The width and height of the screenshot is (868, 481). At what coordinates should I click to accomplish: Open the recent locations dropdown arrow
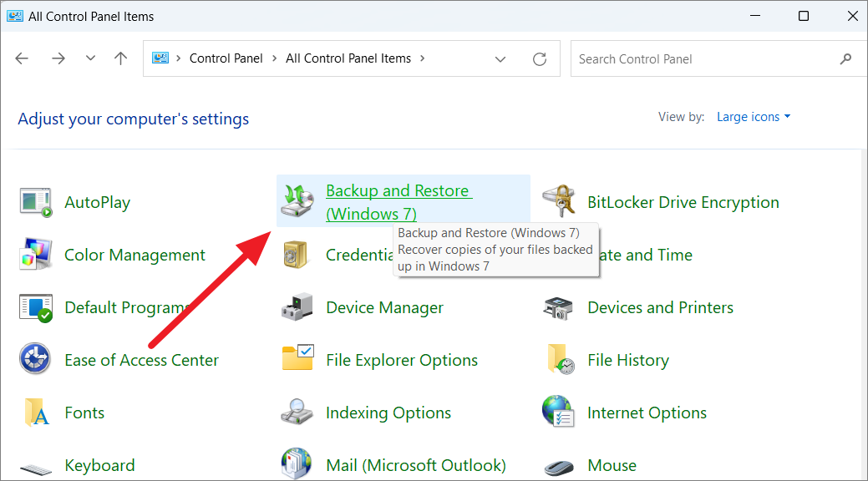tap(91, 58)
